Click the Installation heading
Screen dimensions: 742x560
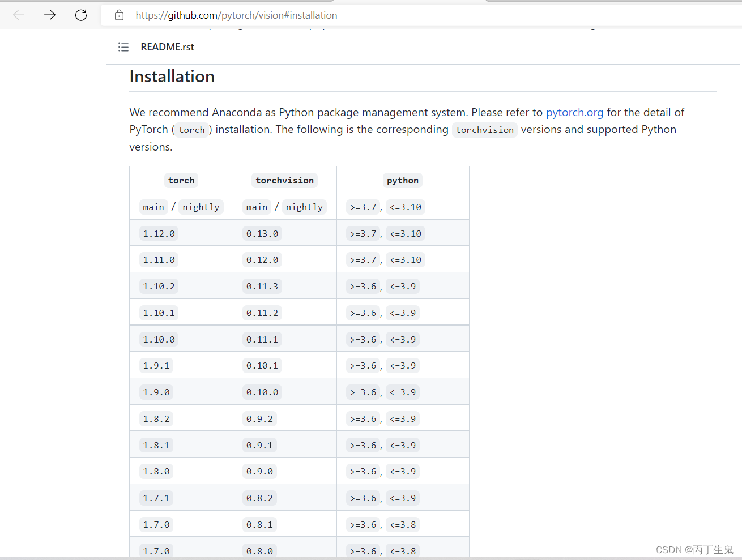(172, 76)
